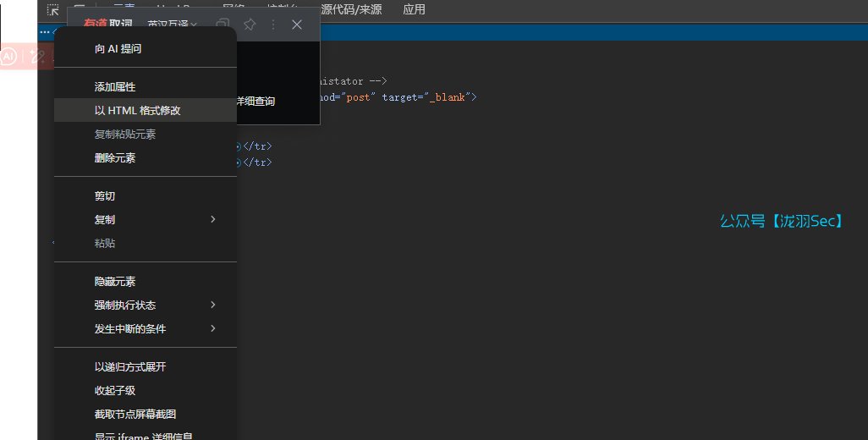The width and height of the screenshot is (868, 440).
Task: Click the magic wand icon beside AI
Action: (37, 57)
